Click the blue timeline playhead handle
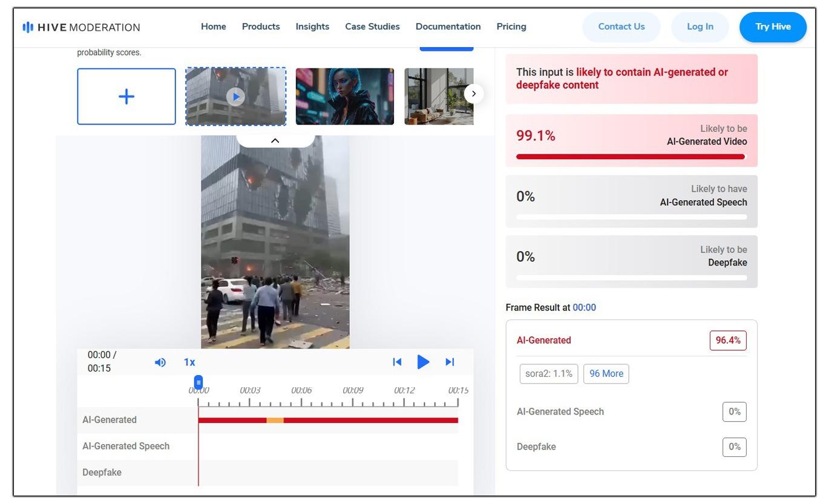The width and height of the screenshot is (829, 504). click(198, 382)
